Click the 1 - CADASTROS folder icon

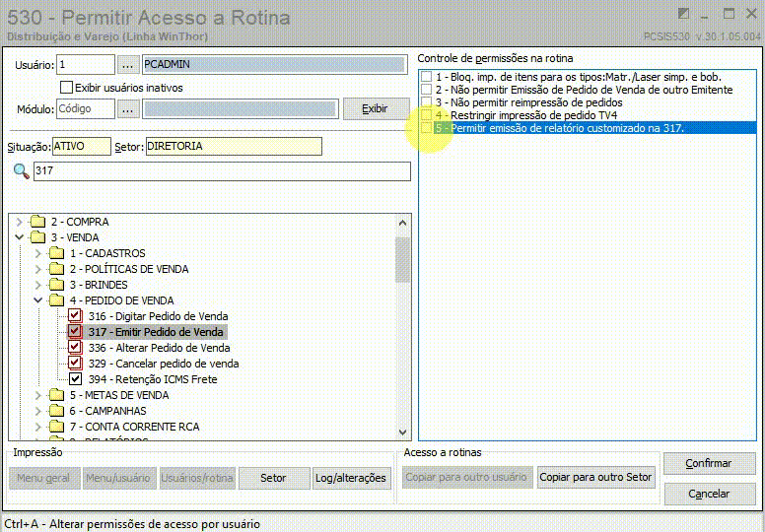[56, 253]
